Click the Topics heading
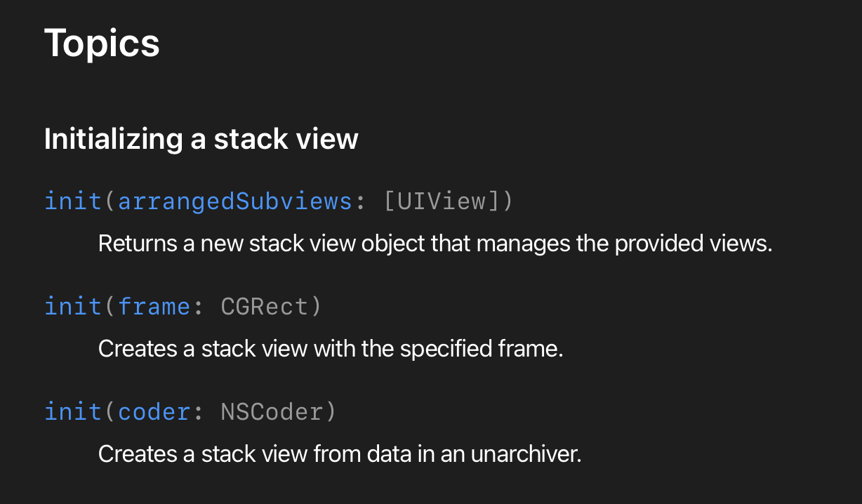The image size is (862, 504). [102, 44]
